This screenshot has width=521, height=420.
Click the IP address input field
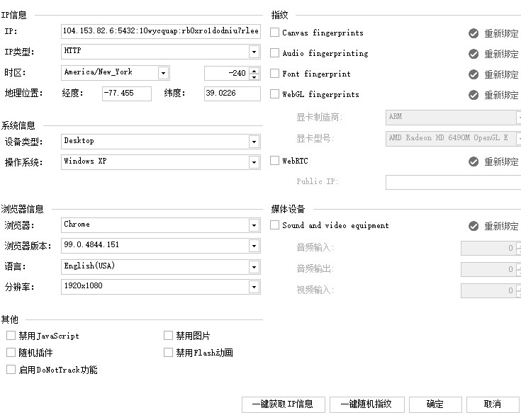pos(161,31)
